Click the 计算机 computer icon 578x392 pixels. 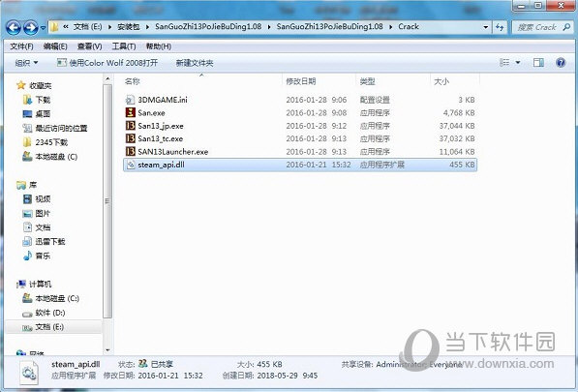(21, 284)
